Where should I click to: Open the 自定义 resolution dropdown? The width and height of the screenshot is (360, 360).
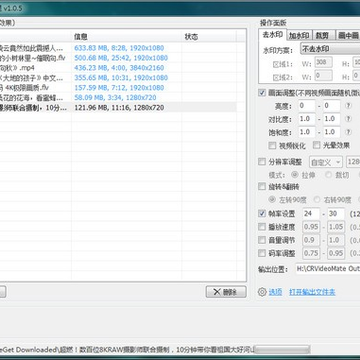[x=326, y=162]
